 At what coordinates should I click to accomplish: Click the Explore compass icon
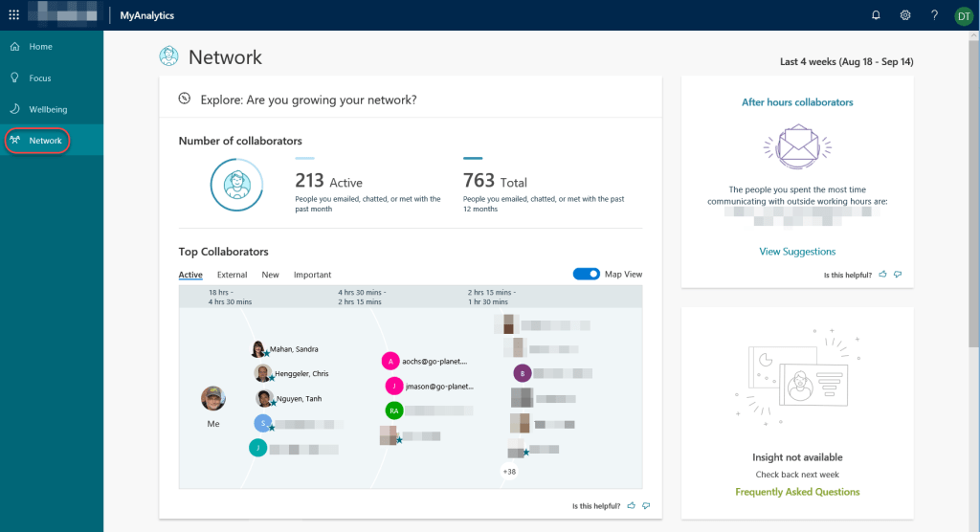[185, 99]
